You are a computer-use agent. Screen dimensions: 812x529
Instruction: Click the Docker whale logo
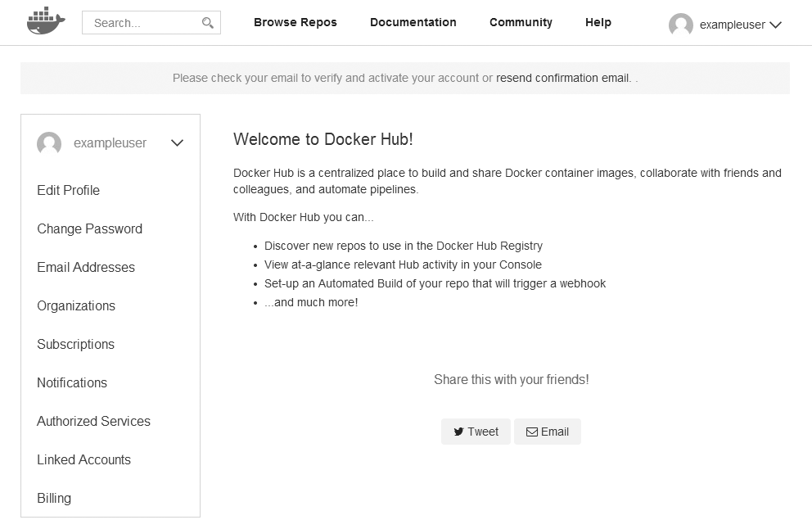coord(45,22)
